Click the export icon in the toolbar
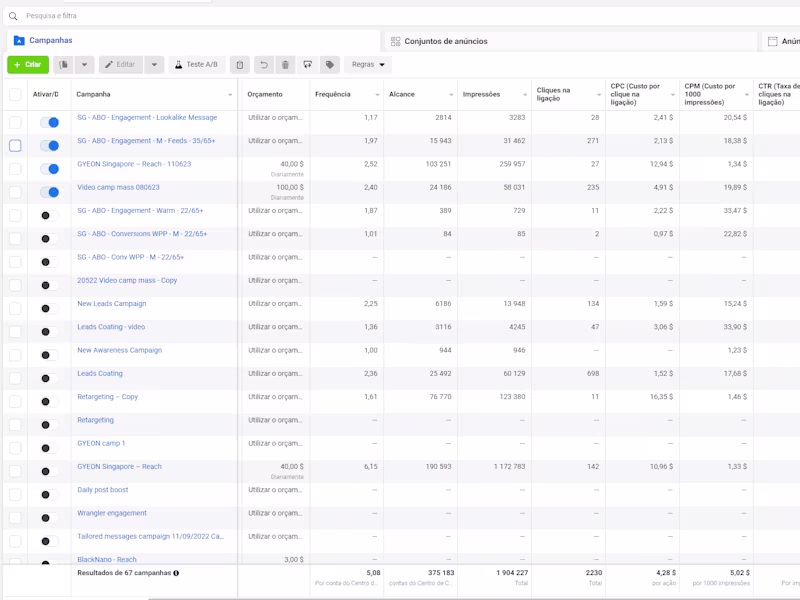Screen dimensions: 800x600 pyautogui.click(x=308, y=65)
